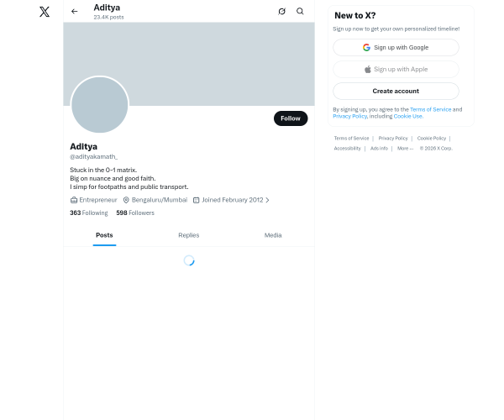Image resolution: width=504 pixels, height=420 pixels.
Task: Switch to the Media tab
Action: (273, 235)
